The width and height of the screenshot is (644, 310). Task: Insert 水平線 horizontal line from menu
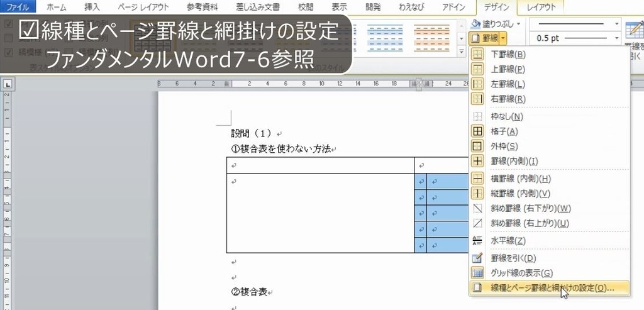549,241
